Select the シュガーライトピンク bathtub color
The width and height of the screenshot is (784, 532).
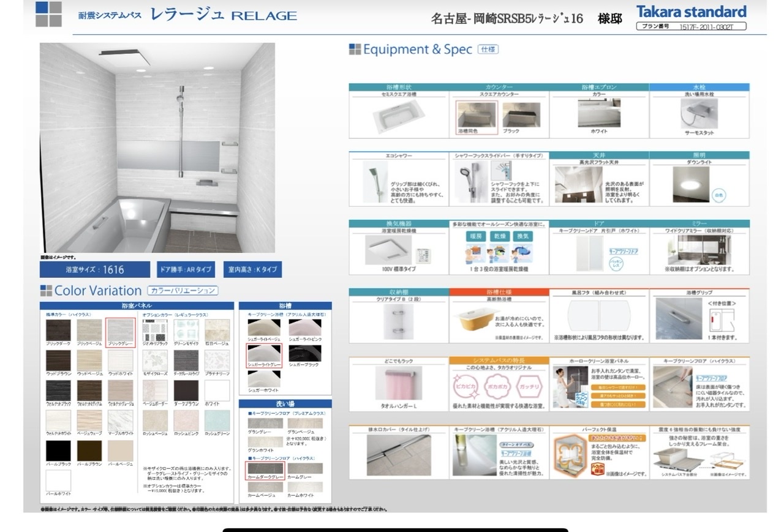pyautogui.click(x=305, y=327)
